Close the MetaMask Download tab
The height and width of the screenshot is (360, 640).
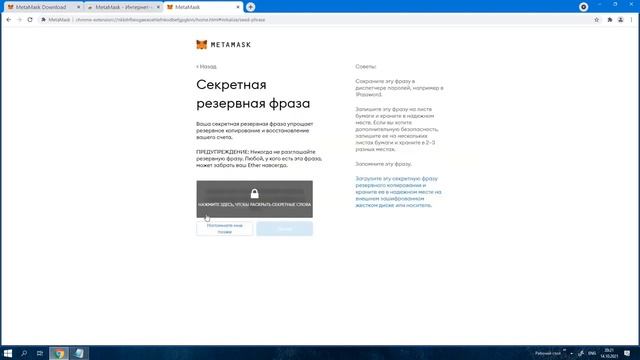tap(78, 7)
